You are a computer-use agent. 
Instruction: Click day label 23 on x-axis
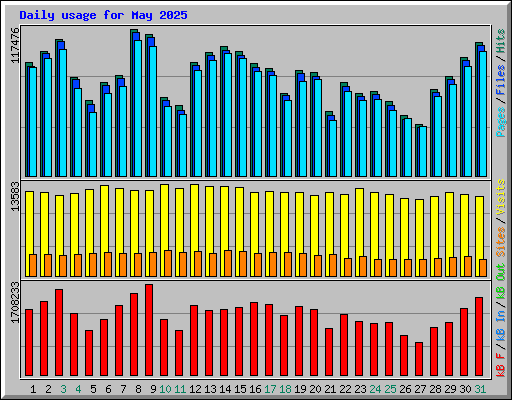[360, 389]
